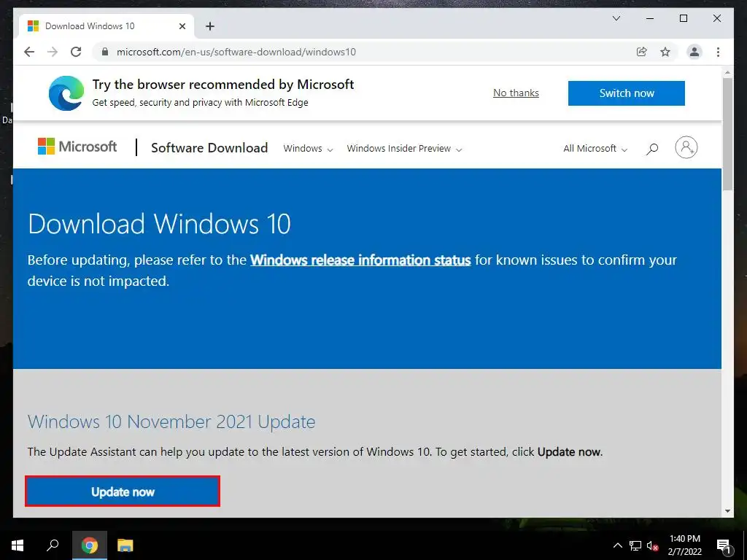
Task: Open Windows release information status link
Action: 360,260
